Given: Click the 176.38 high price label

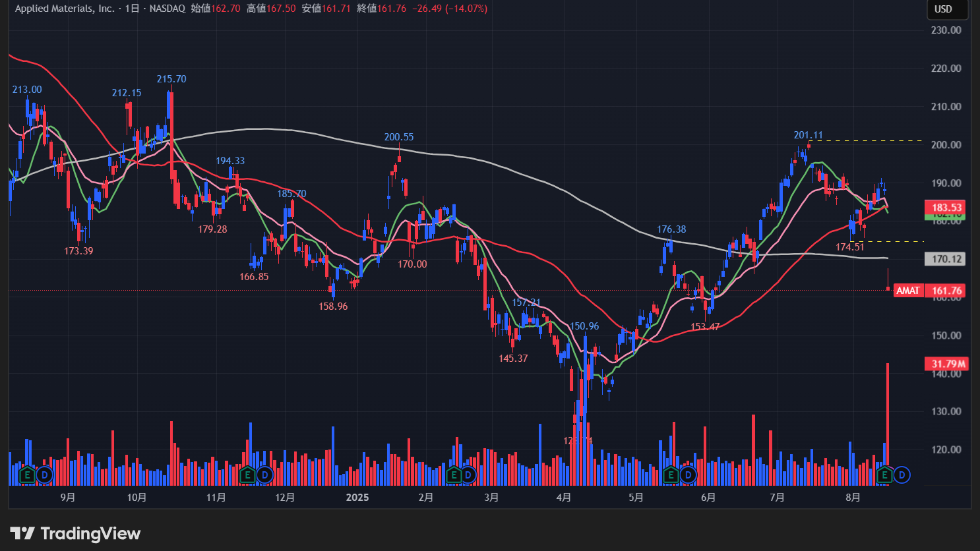Looking at the screenshot, I should tap(671, 229).
